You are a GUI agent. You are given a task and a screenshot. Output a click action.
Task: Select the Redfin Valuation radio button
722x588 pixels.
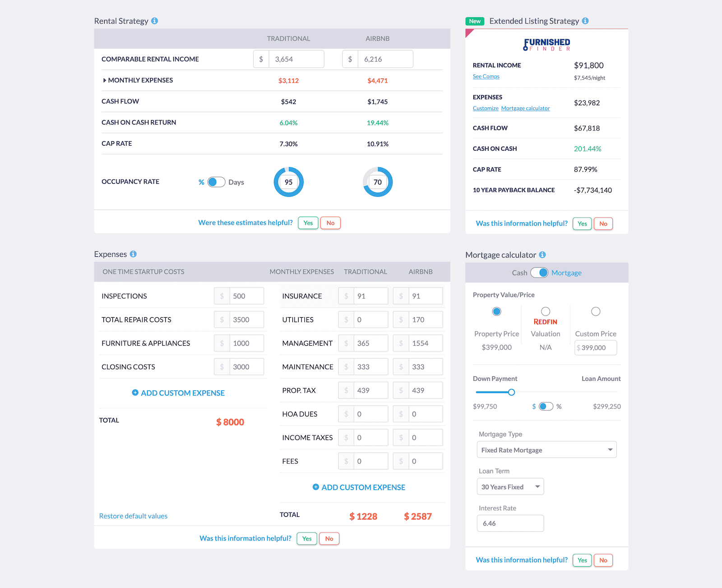[546, 311]
